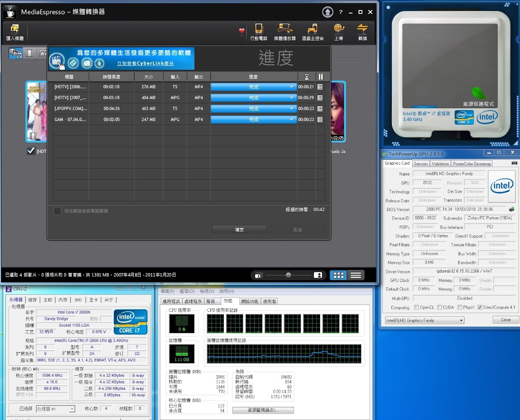Toggle CUDA checkbox in GPU-Z
This screenshot has height=420, width=520.
coord(439,307)
